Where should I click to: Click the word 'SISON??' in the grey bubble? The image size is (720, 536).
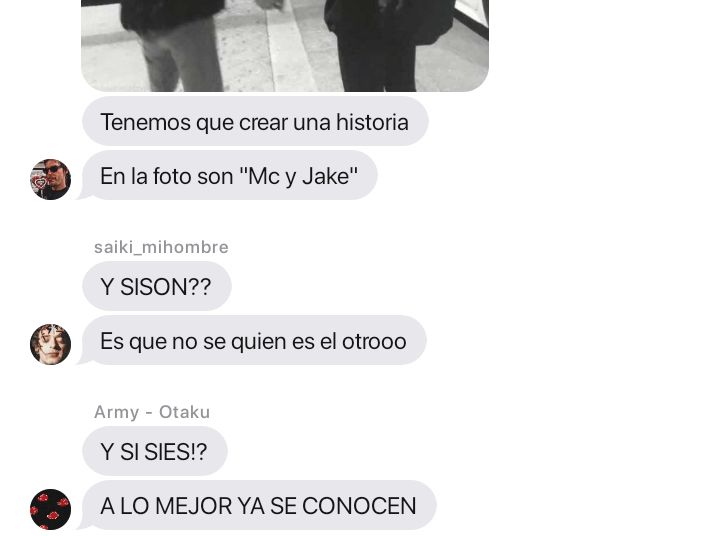click(x=165, y=287)
